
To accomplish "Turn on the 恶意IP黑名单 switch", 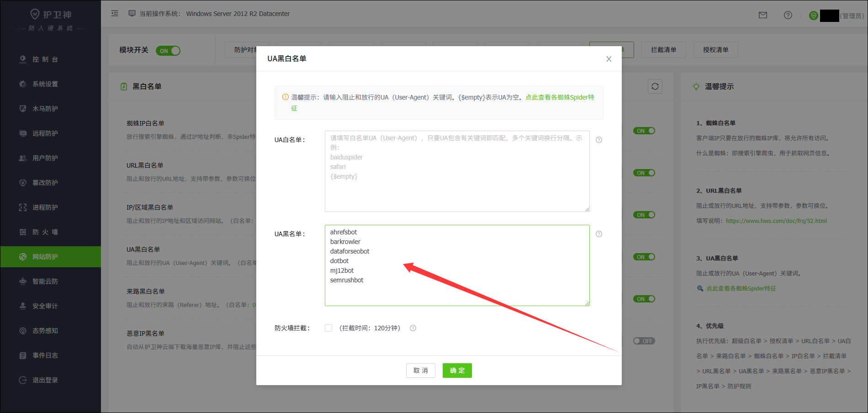I will click(x=644, y=341).
